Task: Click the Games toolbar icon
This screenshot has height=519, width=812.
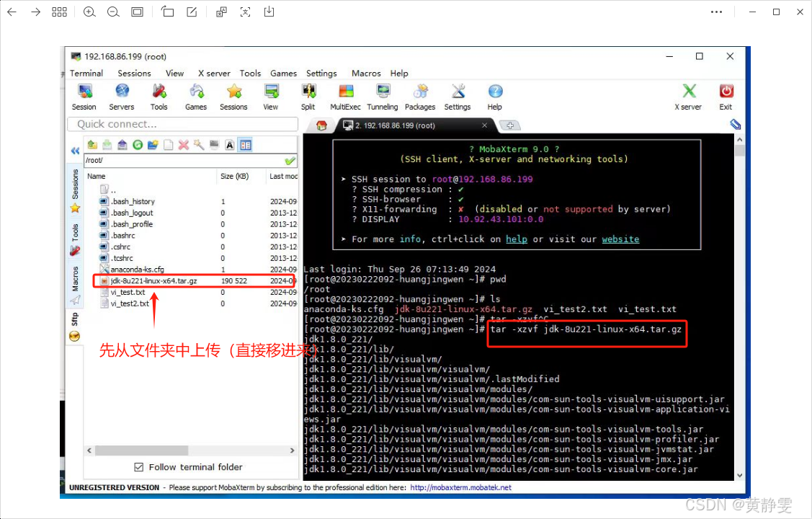Action: (196, 97)
